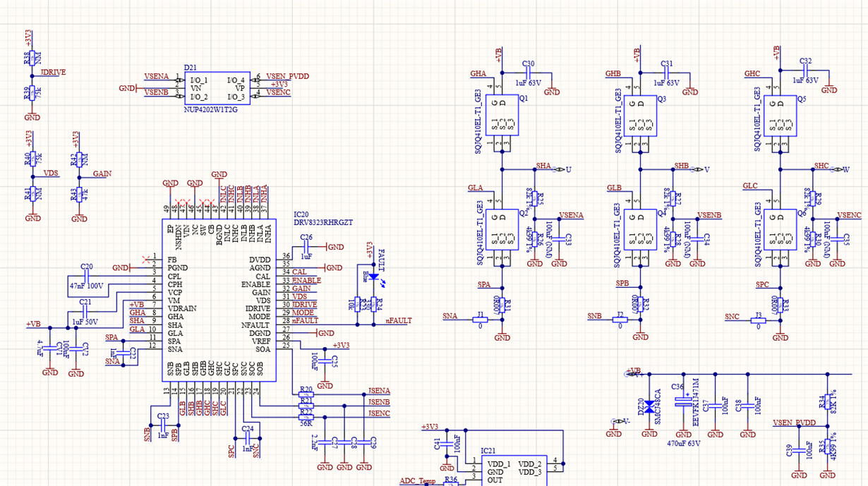
Task: Click the JSENA net label
Action: tap(379, 391)
